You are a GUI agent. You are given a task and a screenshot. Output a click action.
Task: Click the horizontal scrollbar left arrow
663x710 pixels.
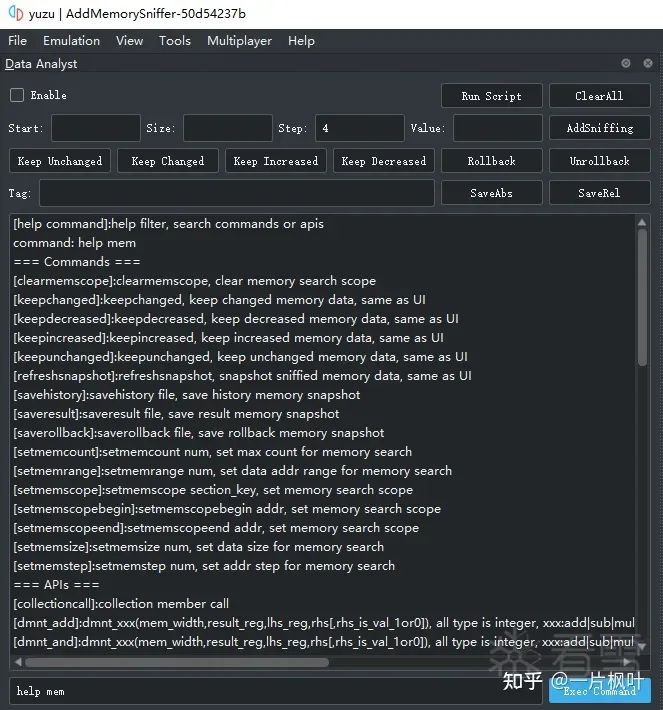[18, 662]
